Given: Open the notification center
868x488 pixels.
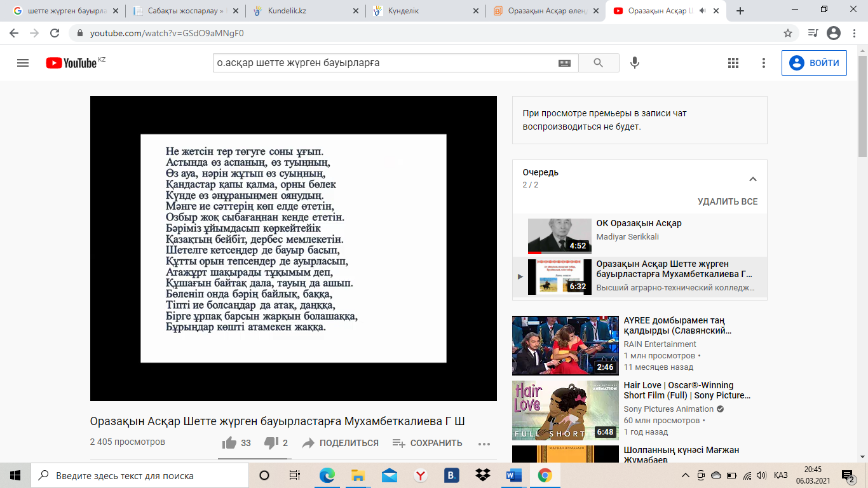Looking at the screenshot, I should coord(848,475).
